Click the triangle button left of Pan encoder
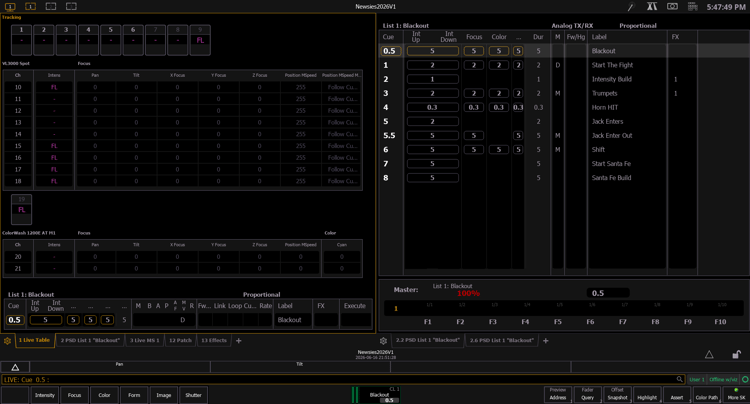 [x=15, y=367]
